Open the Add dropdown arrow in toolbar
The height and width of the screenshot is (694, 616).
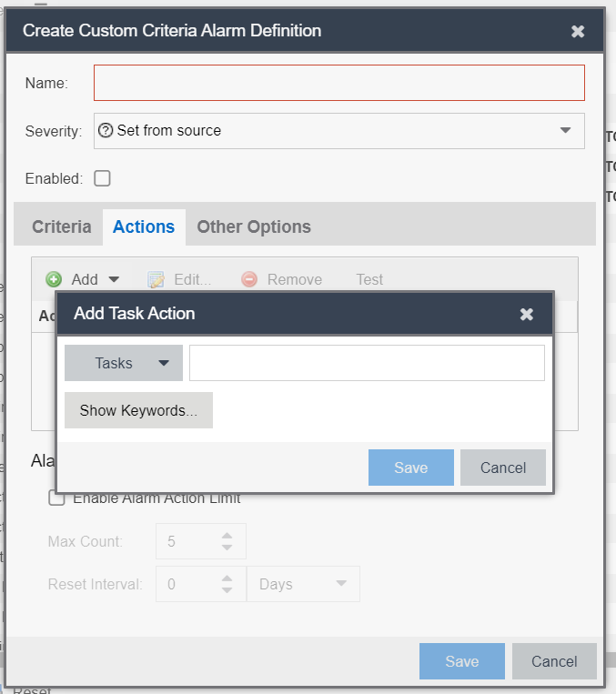114,279
